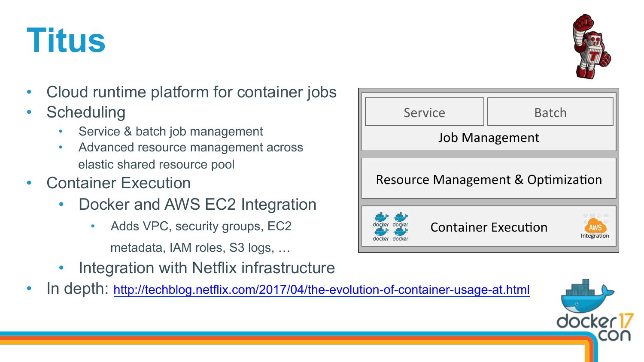Viewport: 644px width, 362px height.
Task: Open the techblog.netflix.com container usage link
Action: tap(321, 290)
